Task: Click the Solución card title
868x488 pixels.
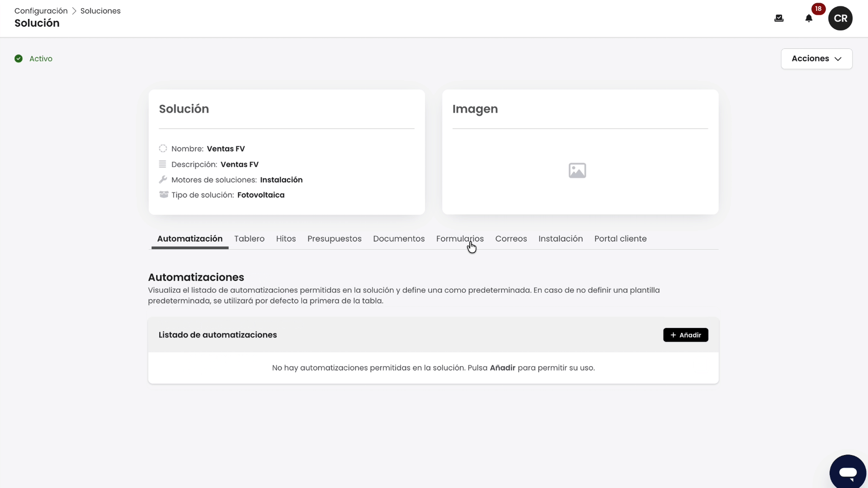Action: pos(184,109)
